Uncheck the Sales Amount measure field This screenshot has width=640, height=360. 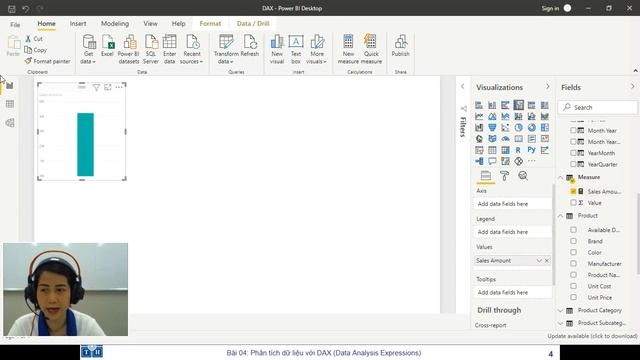pos(573,191)
